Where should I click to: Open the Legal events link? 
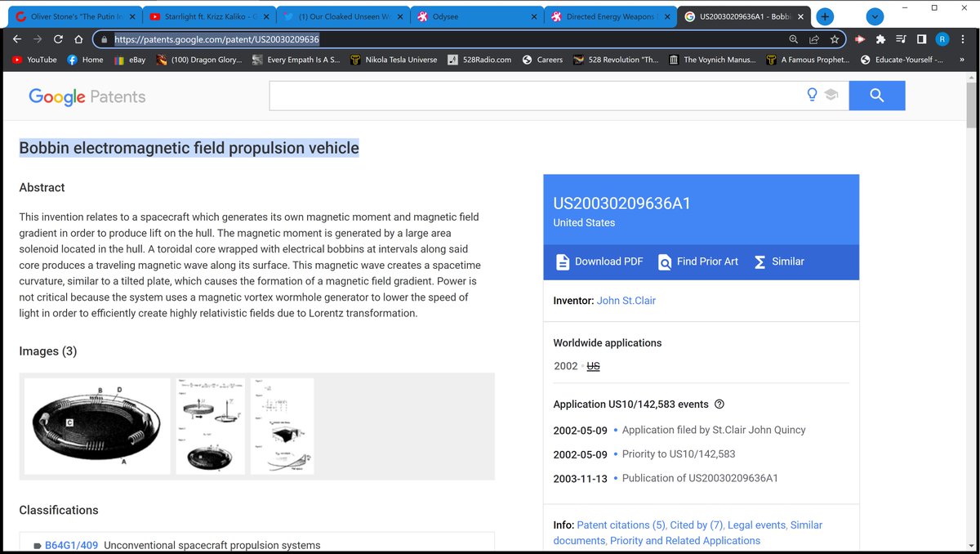pyautogui.click(x=756, y=525)
